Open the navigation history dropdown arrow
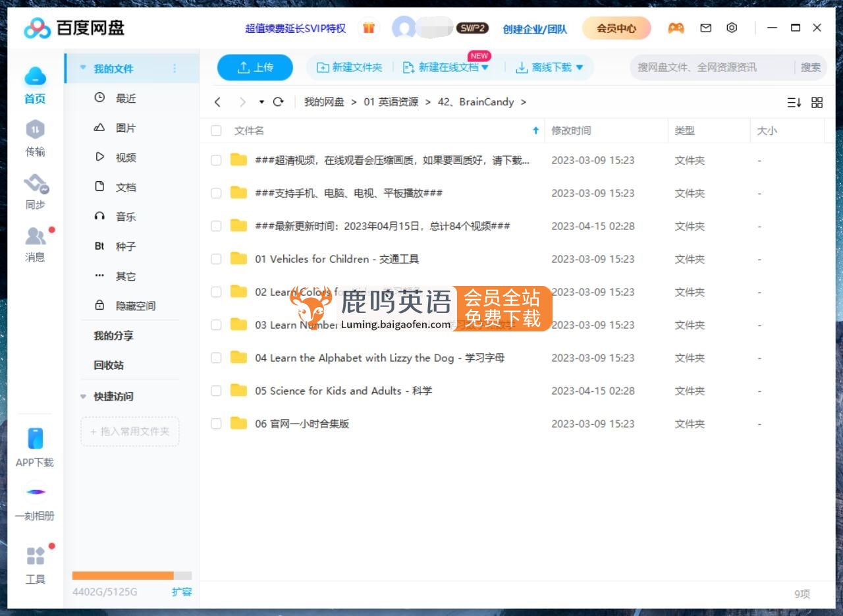Viewport: 843px width, 616px height. pyautogui.click(x=261, y=102)
